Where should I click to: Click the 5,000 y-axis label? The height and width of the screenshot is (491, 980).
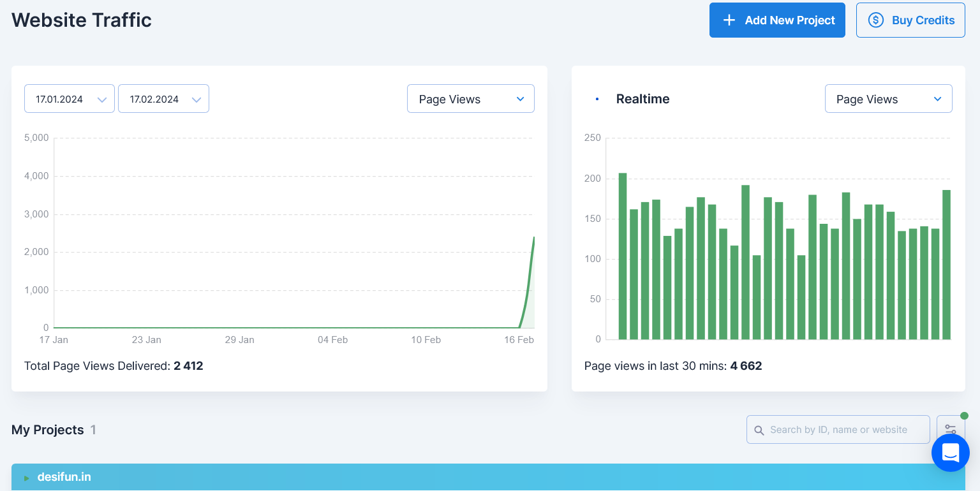[36, 138]
